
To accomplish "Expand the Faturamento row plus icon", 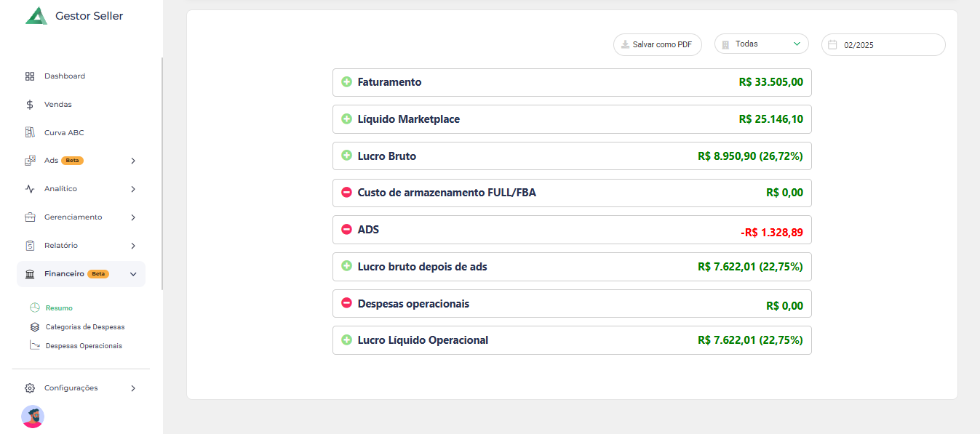I will coord(346,82).
